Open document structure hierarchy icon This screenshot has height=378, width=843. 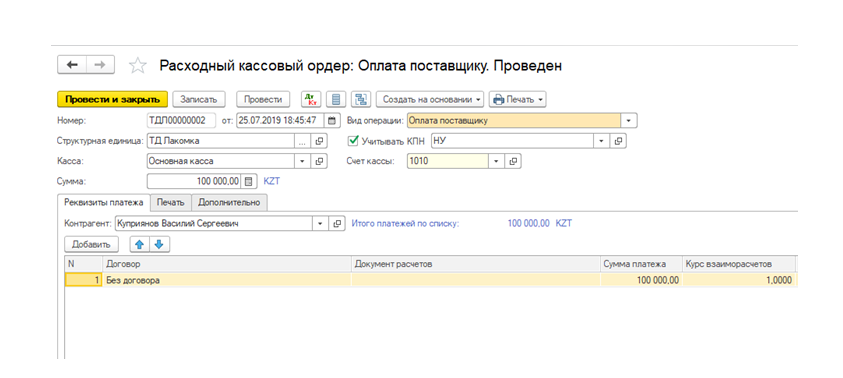[x=362, y=99]
